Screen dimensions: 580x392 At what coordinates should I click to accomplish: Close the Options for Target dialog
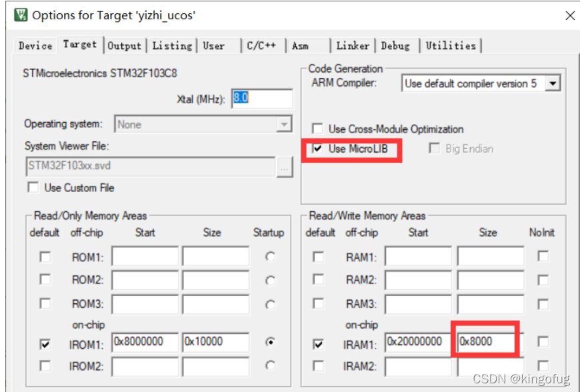coord(570,15)
